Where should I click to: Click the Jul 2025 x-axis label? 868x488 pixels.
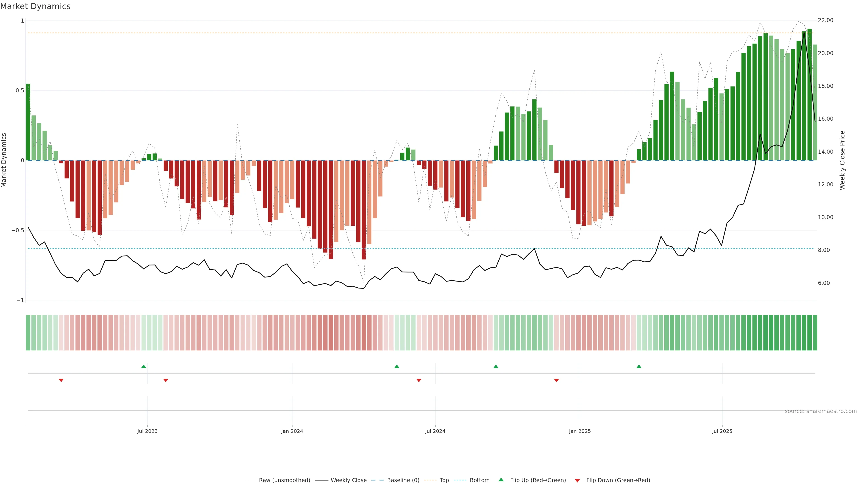coord(722,431)
